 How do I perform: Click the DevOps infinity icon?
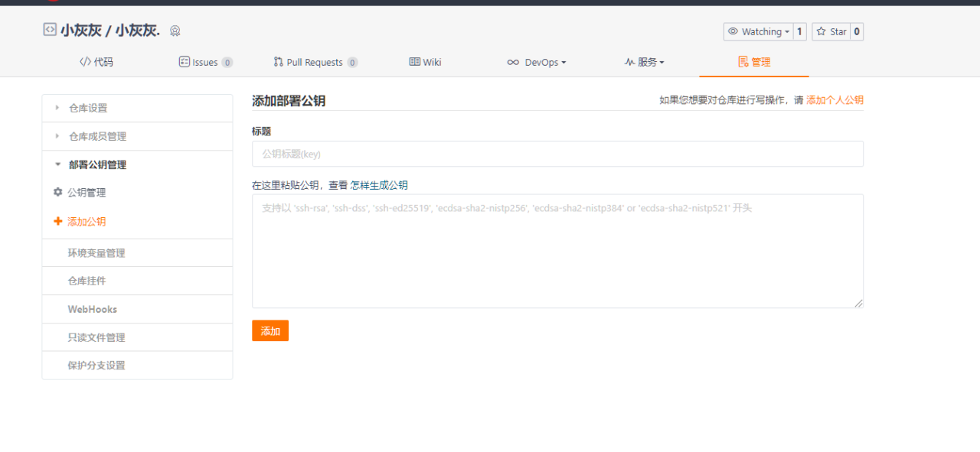(513, 62)
